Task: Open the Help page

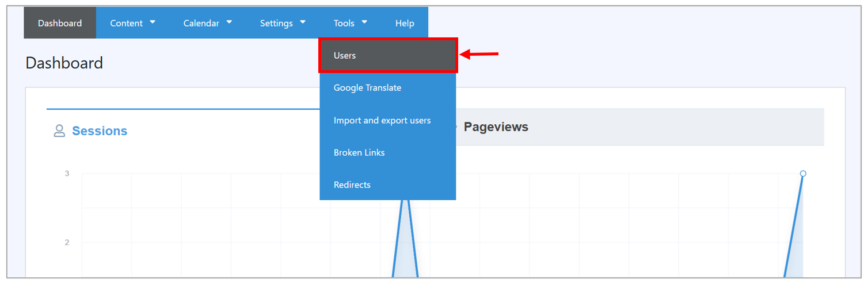Action: pos(405,23)
